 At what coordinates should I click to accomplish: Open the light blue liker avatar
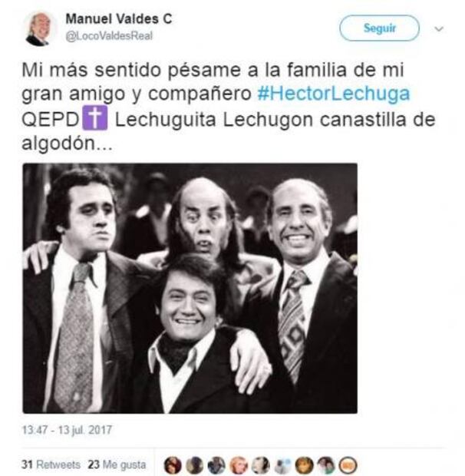(282, 465)
